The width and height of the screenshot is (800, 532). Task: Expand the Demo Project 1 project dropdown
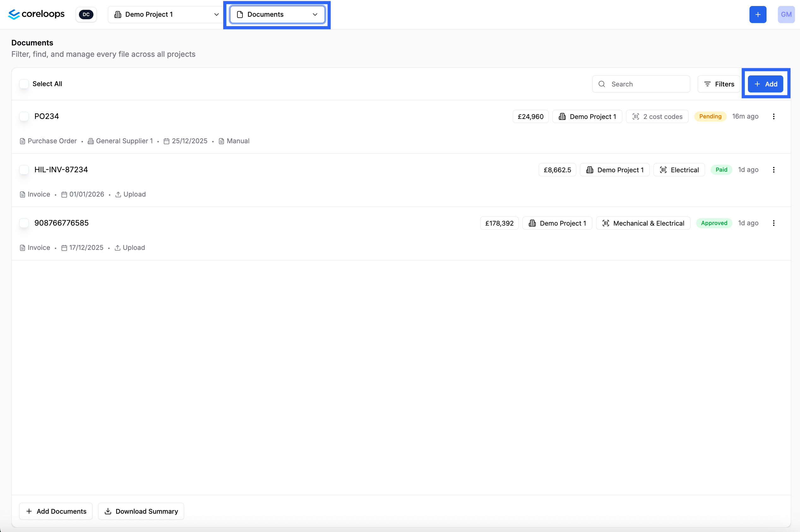(166, 14)
